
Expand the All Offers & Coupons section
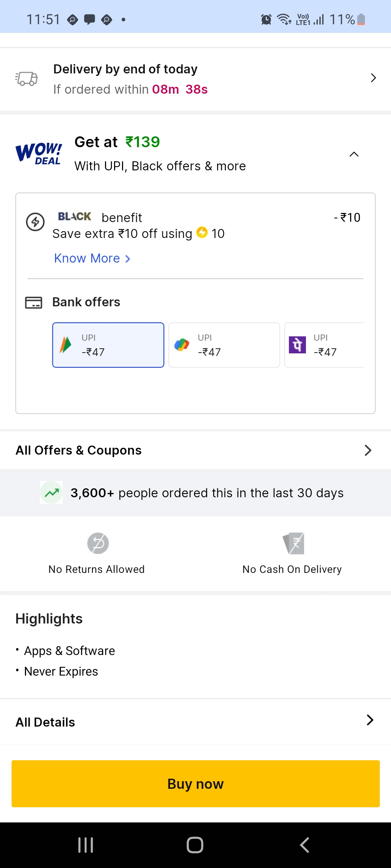(x=368, y=450)
